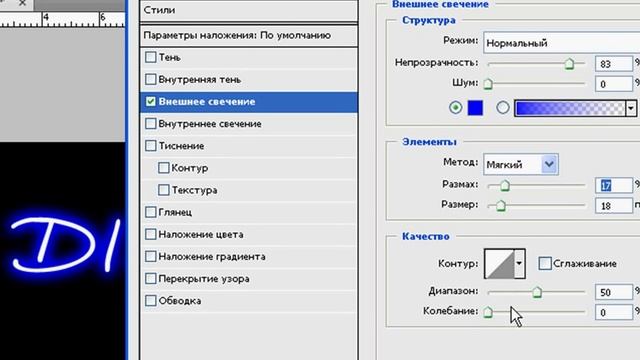The height and width of the screenshot is (360, 640).
Task: Enable the Обводка checkbox
Action: coord(151,300)
